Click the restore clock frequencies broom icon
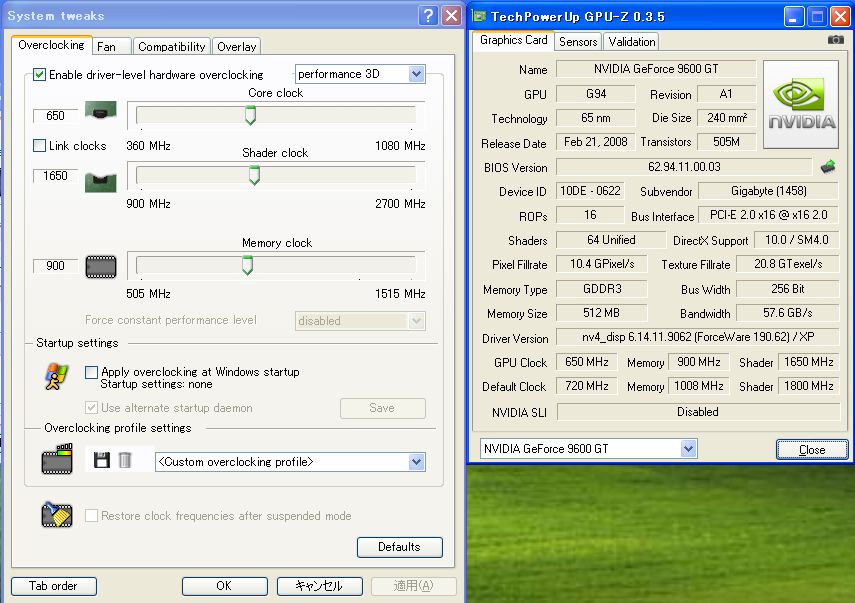This screenshot has height=603, width=855. [x=57, y=515]
